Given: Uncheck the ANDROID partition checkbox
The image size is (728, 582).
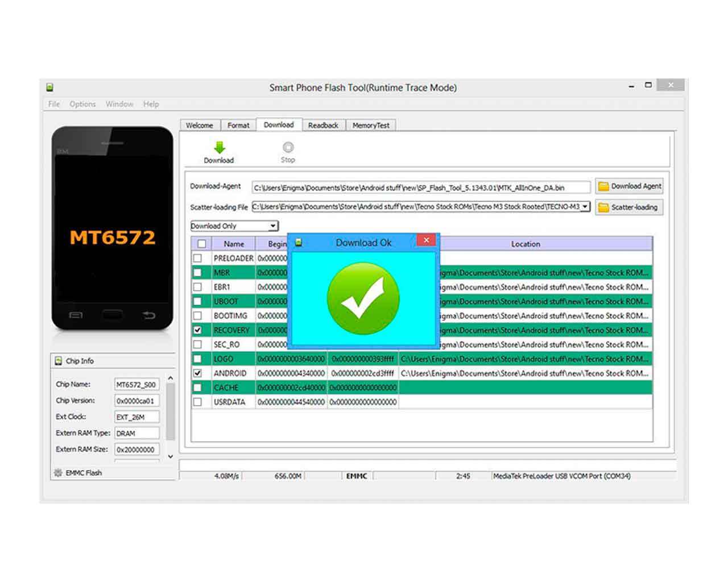Looking at the screenshot, I should pos(197,373).
